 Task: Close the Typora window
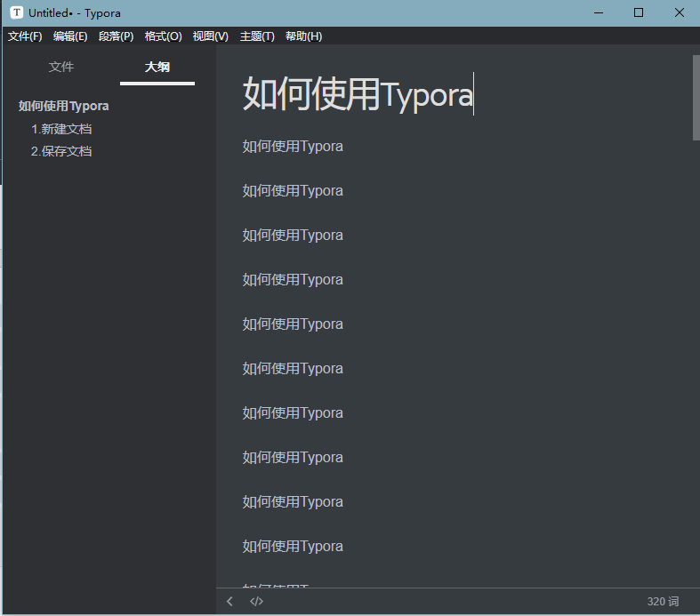(x=679, y=13)
